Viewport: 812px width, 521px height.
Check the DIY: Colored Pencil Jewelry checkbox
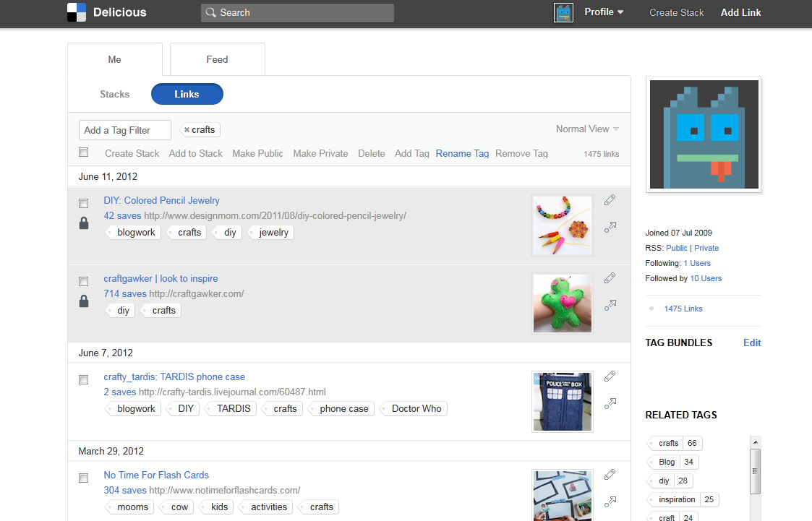pyautogui.click(x=83, y=203)
